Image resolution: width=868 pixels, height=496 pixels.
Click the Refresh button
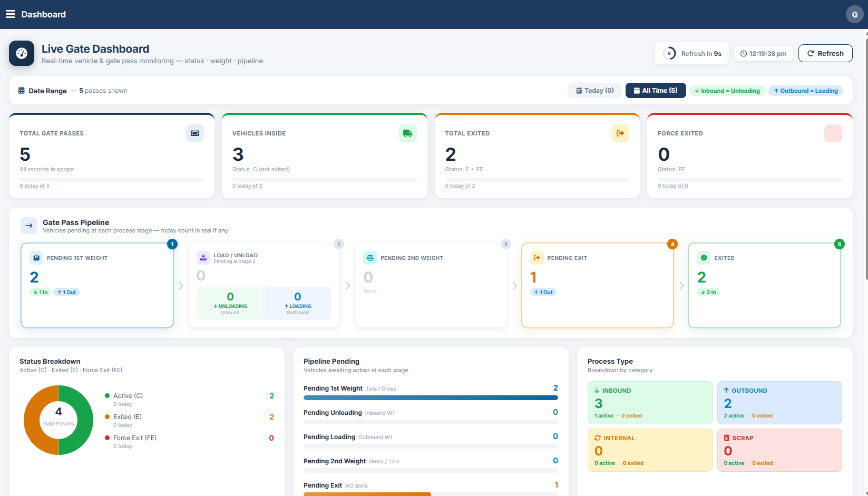click(825, 53)
